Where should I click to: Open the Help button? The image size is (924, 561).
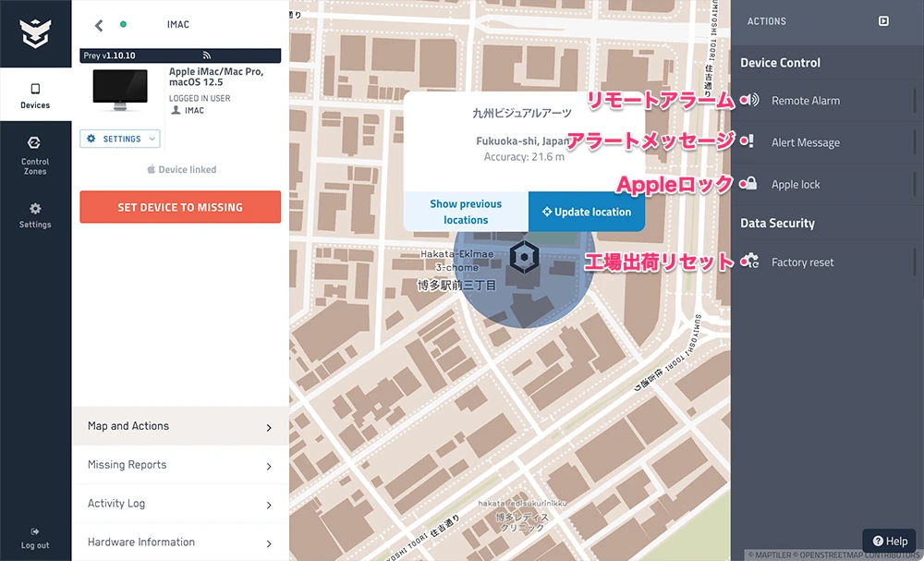point(890,541)
